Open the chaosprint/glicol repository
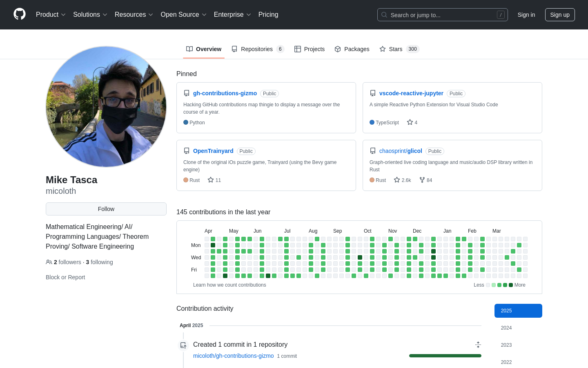 click(x=401, y=151)
